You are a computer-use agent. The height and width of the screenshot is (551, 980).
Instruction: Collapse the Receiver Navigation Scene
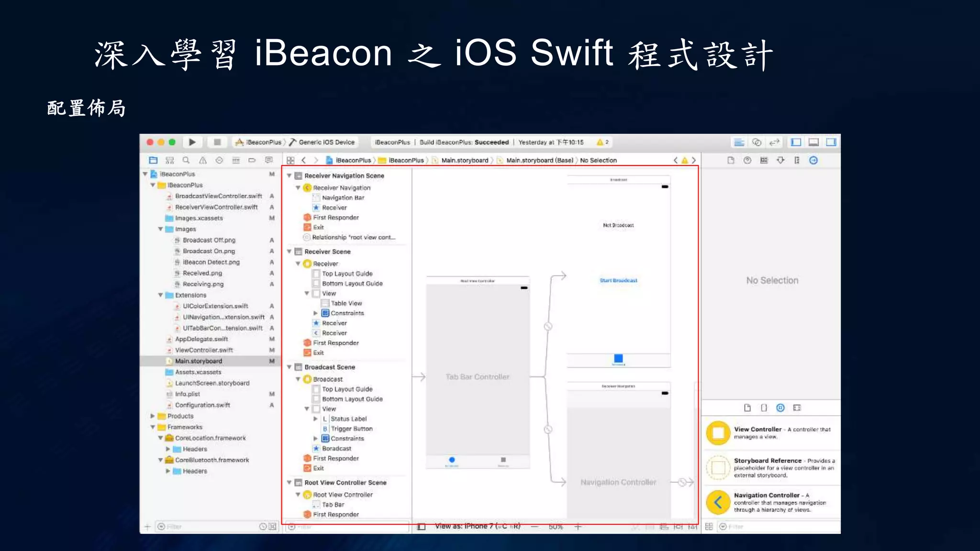289,176
